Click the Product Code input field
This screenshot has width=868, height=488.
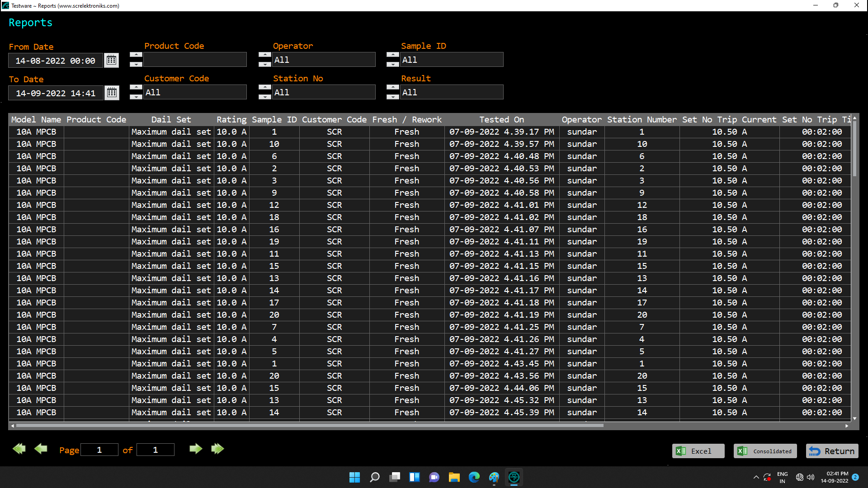(x=195, y=60)
